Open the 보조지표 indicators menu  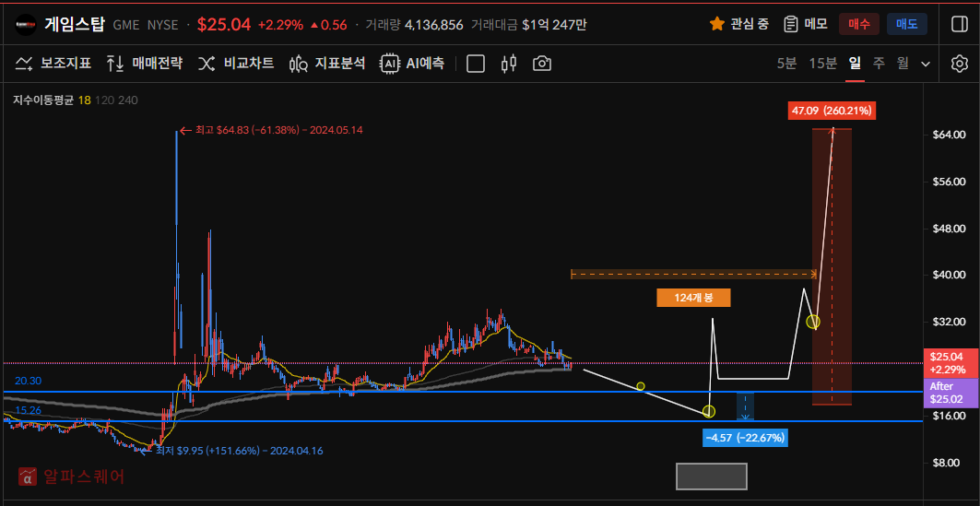(53, 63)
